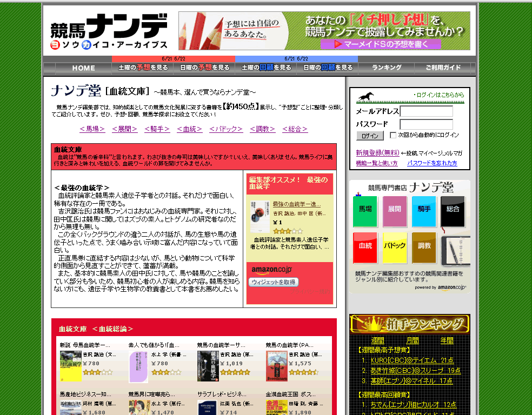Click the black 総合 book icon
532x415 pixels.
[x=453, y=211]
